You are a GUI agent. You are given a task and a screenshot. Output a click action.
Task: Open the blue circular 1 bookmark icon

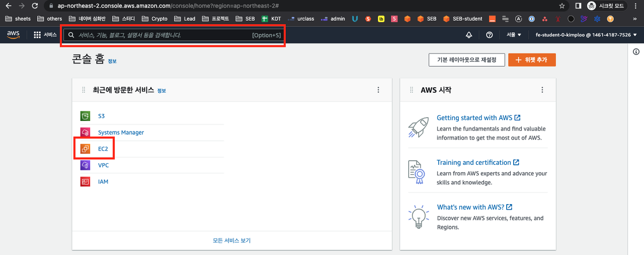pos(532,19)
